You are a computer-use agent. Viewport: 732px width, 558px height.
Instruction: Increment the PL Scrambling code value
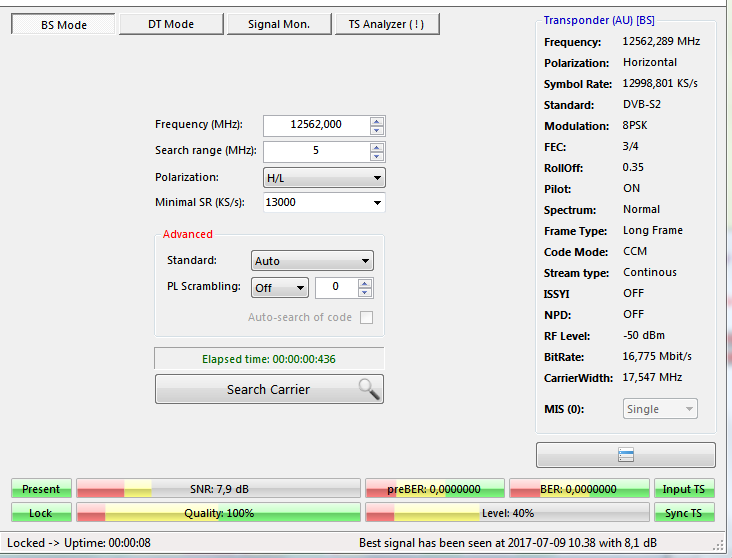click(x=365, y=283)
